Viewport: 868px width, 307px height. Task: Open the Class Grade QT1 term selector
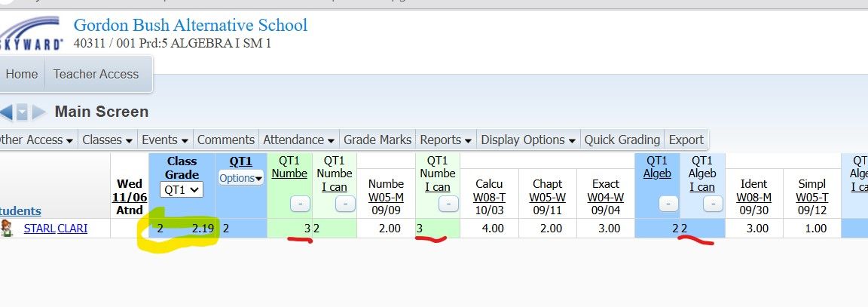point(182,190)
